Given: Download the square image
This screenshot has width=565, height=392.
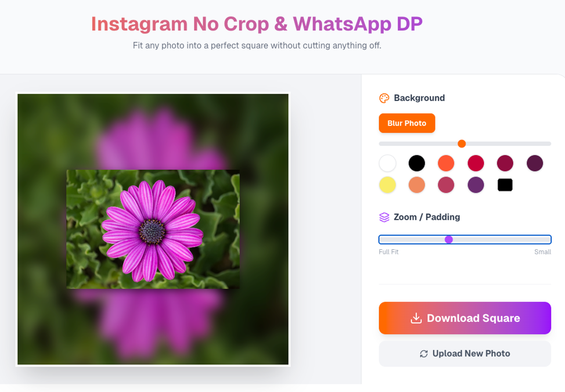Looking at the screenshot, I should [x=465, y=318].
